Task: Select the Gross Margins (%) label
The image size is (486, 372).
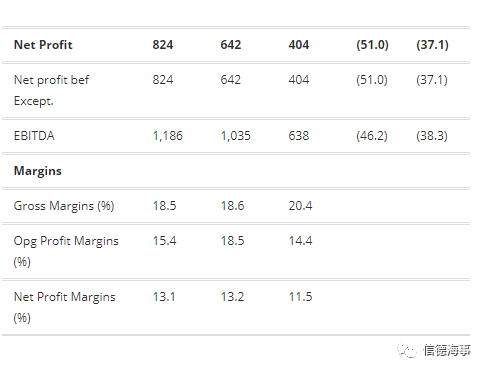Action: pyautogui.click(x=64, y=206)
